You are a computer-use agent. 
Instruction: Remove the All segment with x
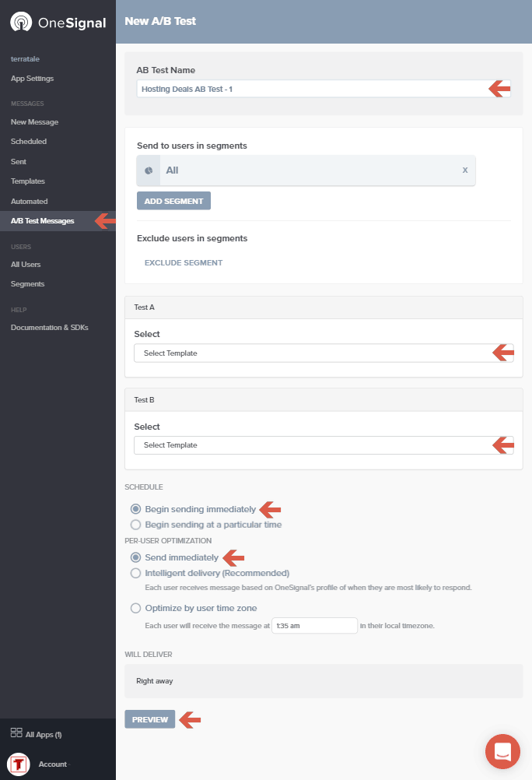(465, 170)
